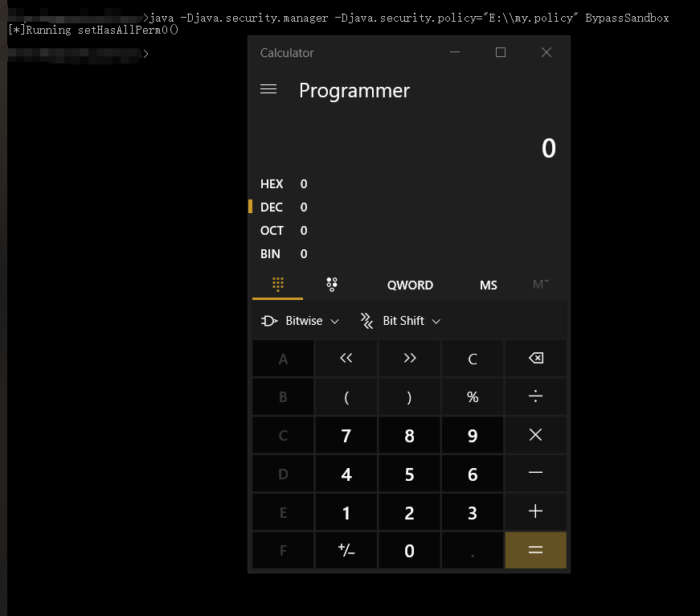The height and width of the screenshot is (616, 700).
Task: Switch to full keypad view
Action: 278,285
